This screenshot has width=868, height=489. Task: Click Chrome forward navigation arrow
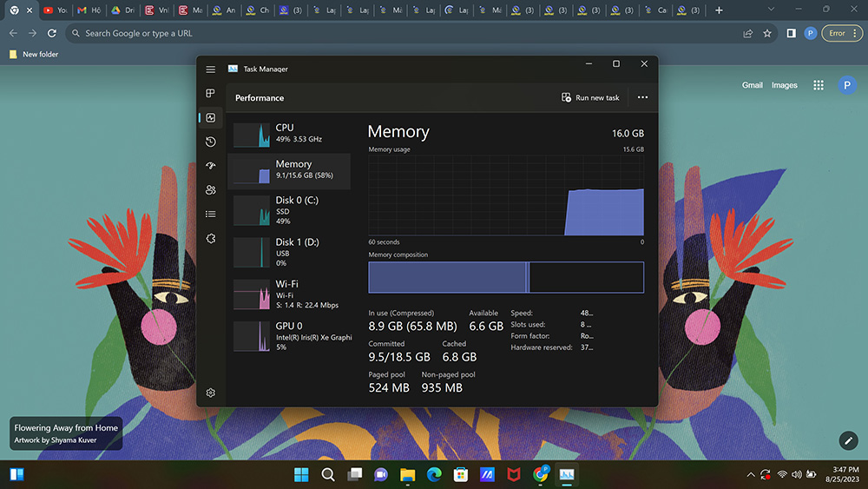pos(33,33)
